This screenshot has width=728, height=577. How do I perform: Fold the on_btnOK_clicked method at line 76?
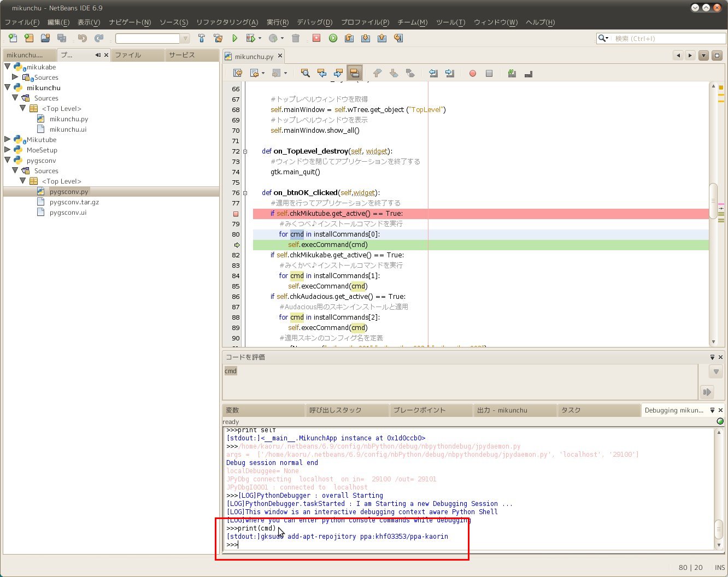(x=245, y=193)
